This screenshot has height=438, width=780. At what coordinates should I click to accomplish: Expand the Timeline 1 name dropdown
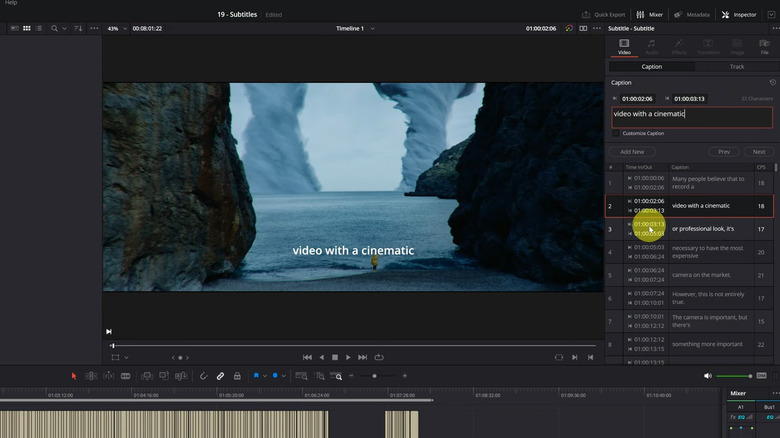(x=373, y=28)
